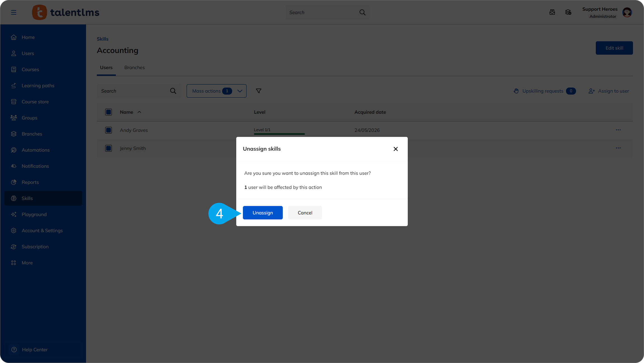644x363 pixels.
Task: Toggle Jenny Smith checkbox
Action: [109, 148]
